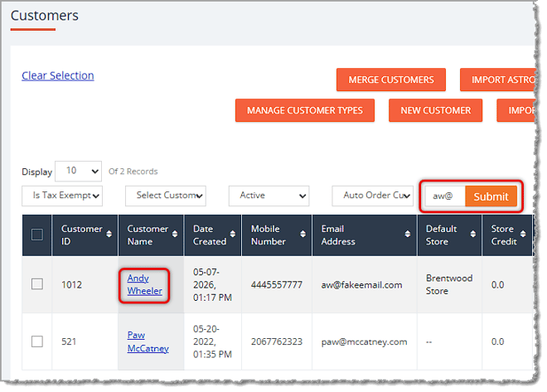Expand the Is Tax Exempt filter
547x392 pixels.
click(x=62, y=196)
